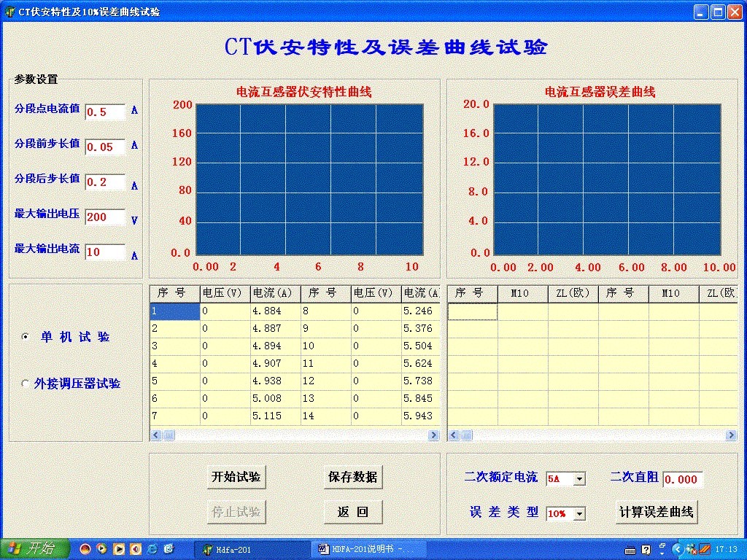Open the 误差类型 10% dropdown
747x560 pixels.
[x=581, y=513]
